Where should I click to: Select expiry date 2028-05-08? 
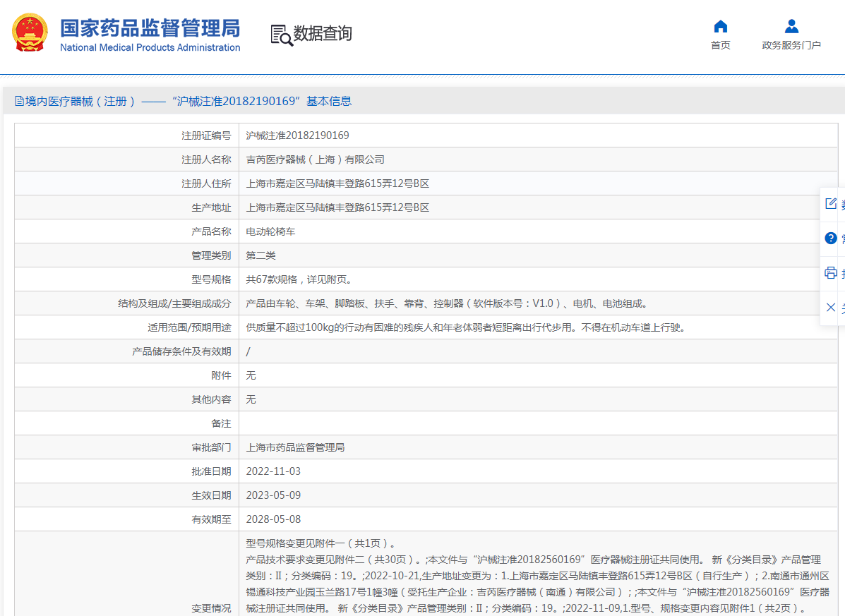coord(273,519)
